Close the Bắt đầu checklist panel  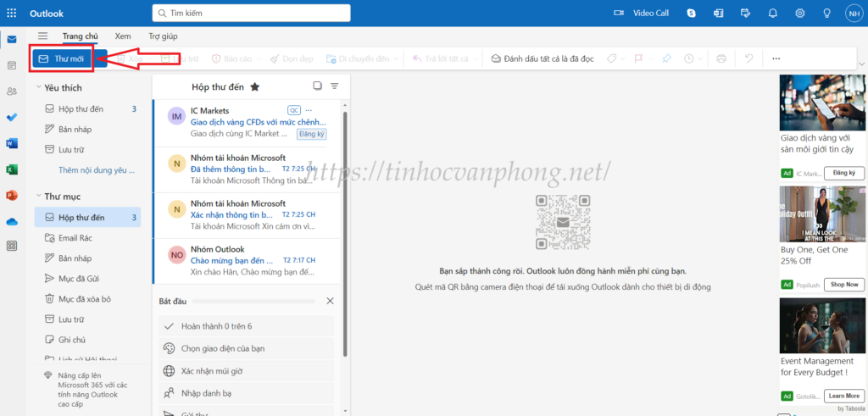click(330, 301)
